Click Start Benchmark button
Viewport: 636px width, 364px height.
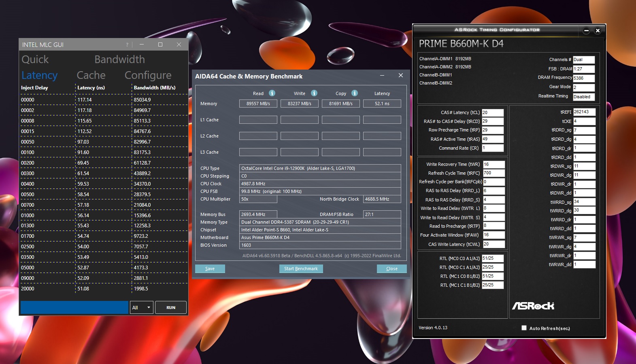[x=301, y=269]
